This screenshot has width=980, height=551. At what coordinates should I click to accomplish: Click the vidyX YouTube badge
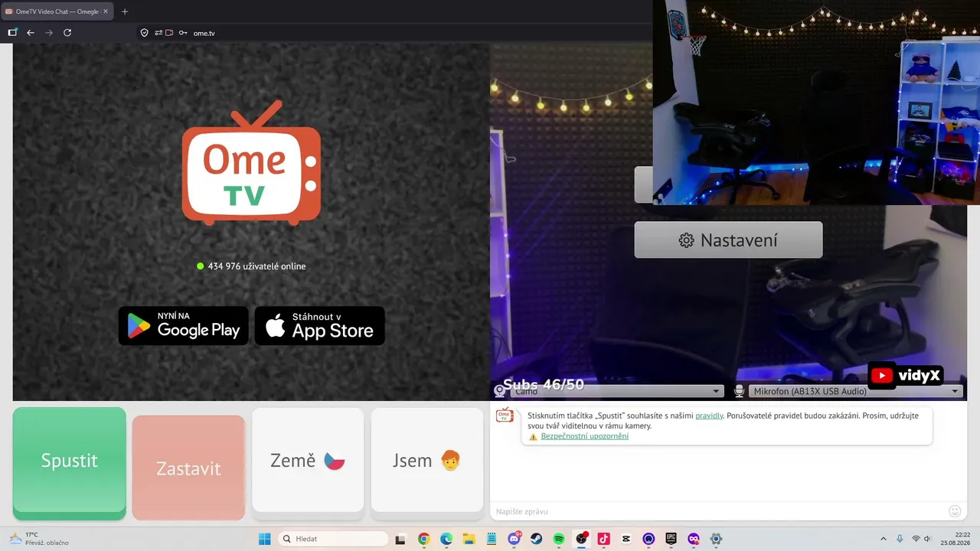pyautogui.click(x=906, y=376)
